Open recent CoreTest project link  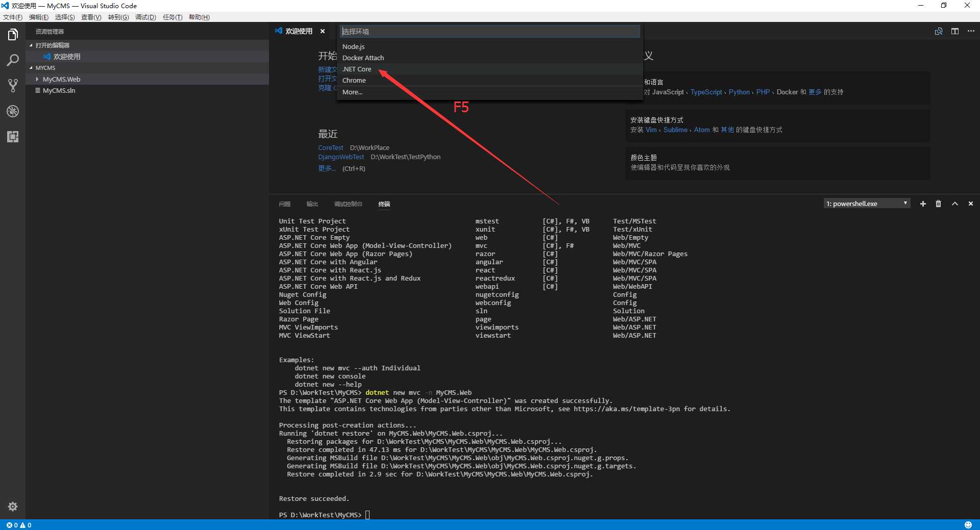click(331, 148)
